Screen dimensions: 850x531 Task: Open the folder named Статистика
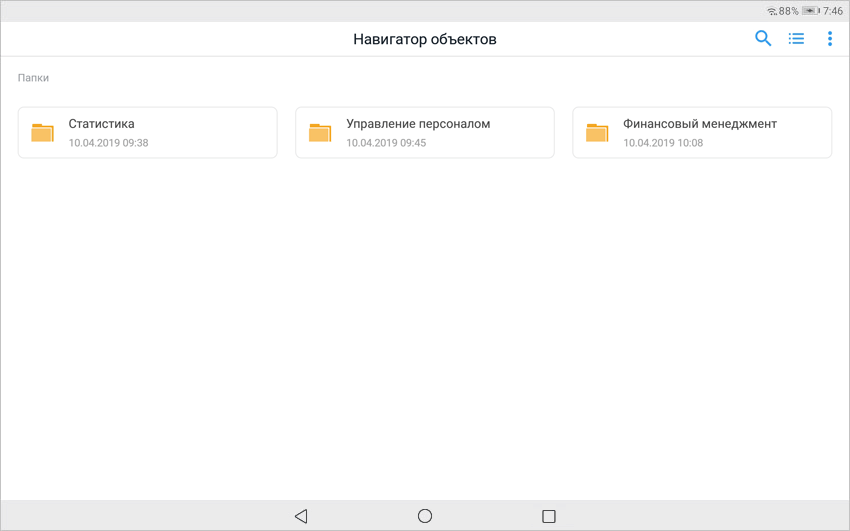coord(102,124)
